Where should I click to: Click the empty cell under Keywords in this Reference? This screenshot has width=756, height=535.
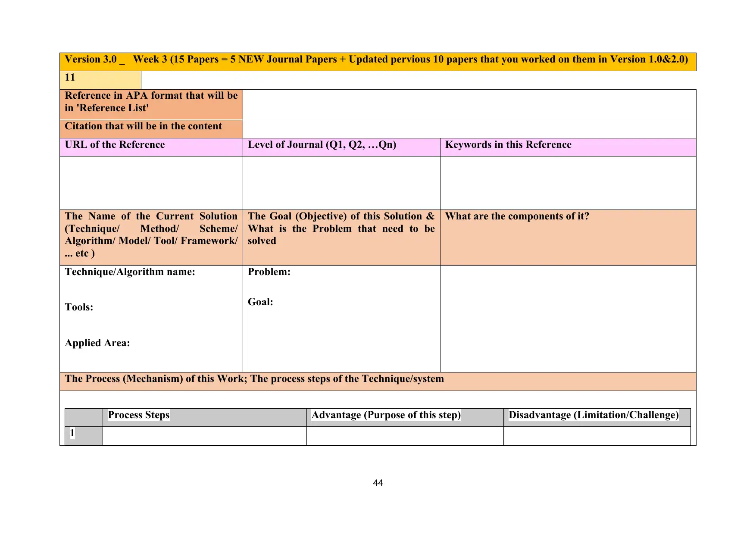pyautogui.click(x=568, y=183)
